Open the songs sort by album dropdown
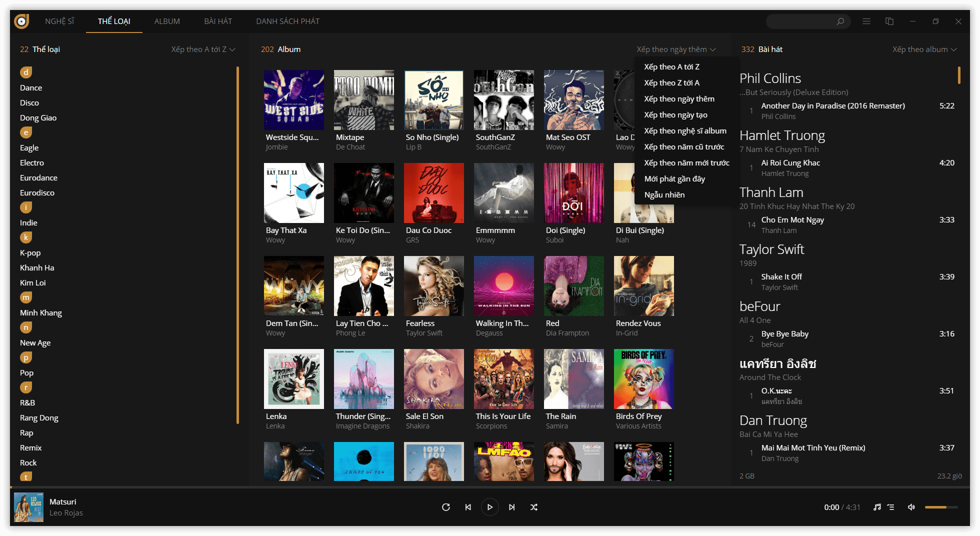Screen dimensions: 980x536 924,49
